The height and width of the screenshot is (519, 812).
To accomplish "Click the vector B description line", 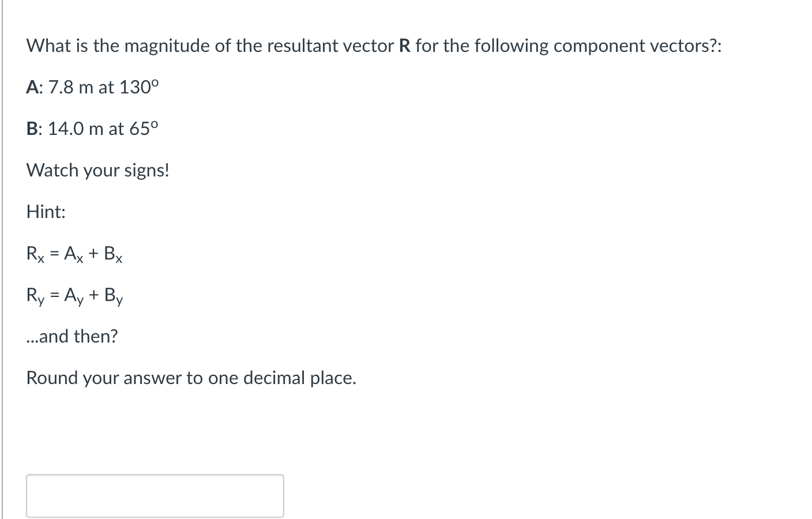I will click(x=94, y=129).
